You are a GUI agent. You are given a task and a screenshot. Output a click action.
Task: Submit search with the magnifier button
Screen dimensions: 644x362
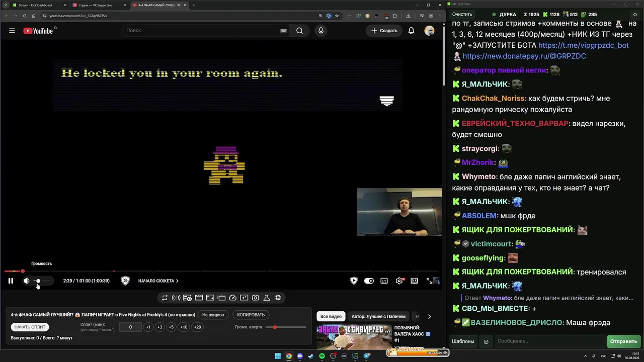299,31
